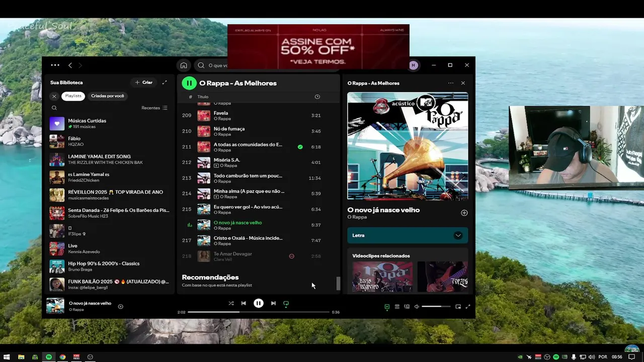Select the track Nó de fumaça

coord(259,131)
